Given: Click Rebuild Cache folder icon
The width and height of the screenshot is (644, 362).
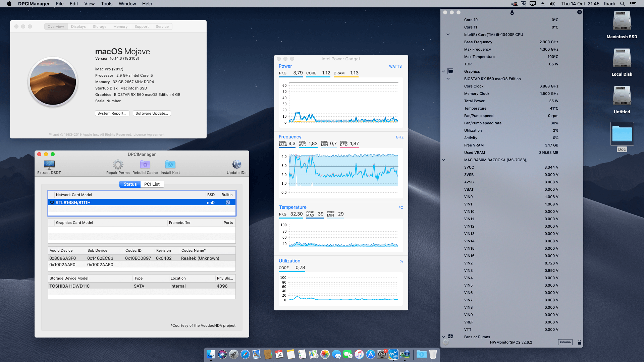Looking at the screenshot, I should (145, 164).
